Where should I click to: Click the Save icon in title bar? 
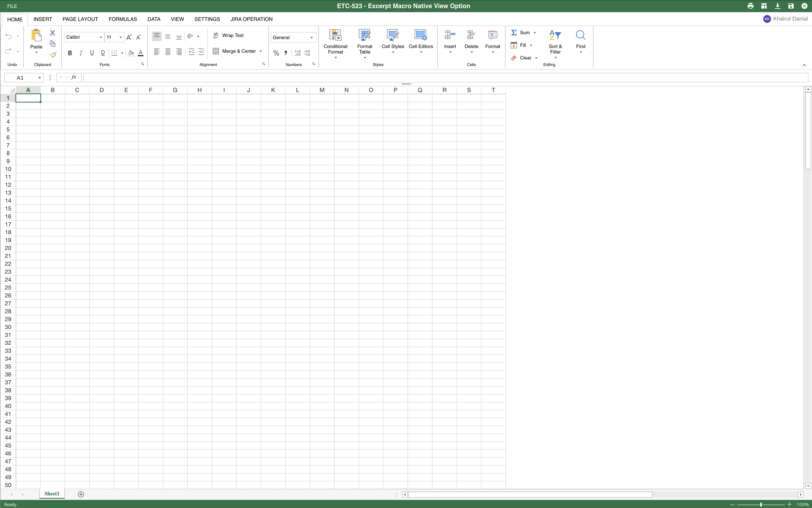[x=791, y=6]
